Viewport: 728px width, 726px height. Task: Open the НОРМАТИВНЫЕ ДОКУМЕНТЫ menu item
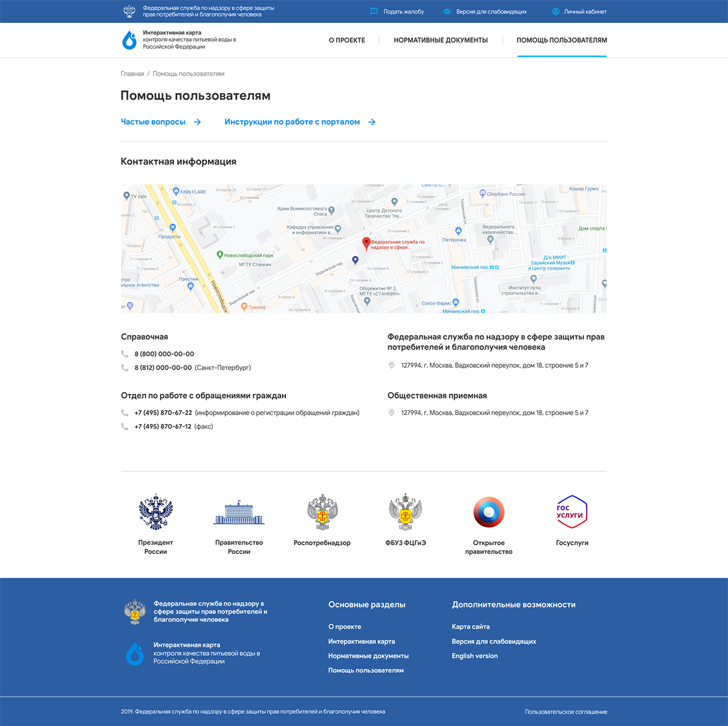coord(441,40)
